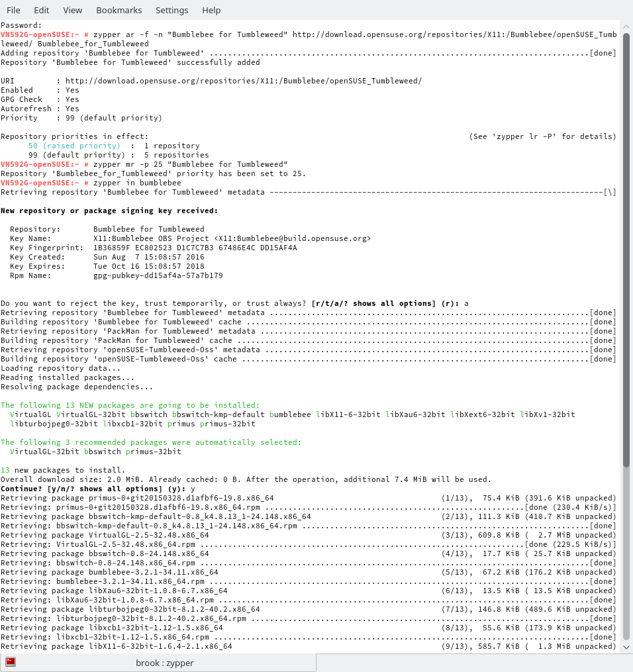Click "Repository 'Bumblebee for Tumbleweed' successfully added" line
Viewport: 633px width, 672px height.
click(x=130, y=62)
